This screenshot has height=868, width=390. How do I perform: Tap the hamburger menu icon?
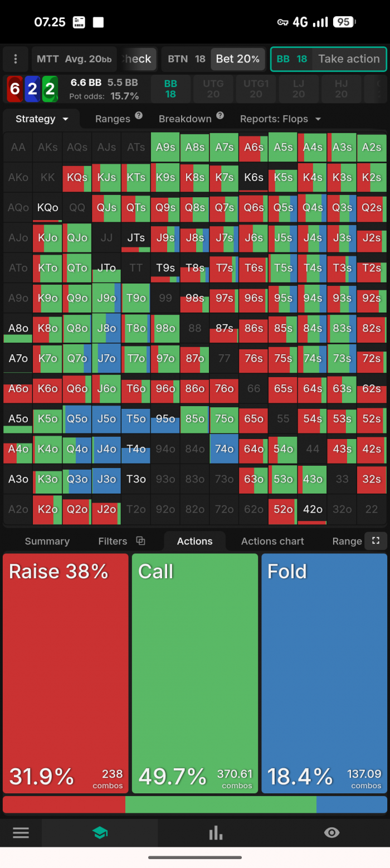pyautogui.click(x=21, y=833)
